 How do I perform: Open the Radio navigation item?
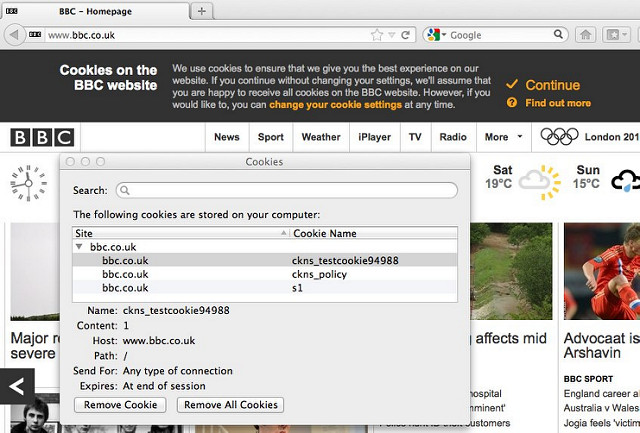tap(453, 137)
